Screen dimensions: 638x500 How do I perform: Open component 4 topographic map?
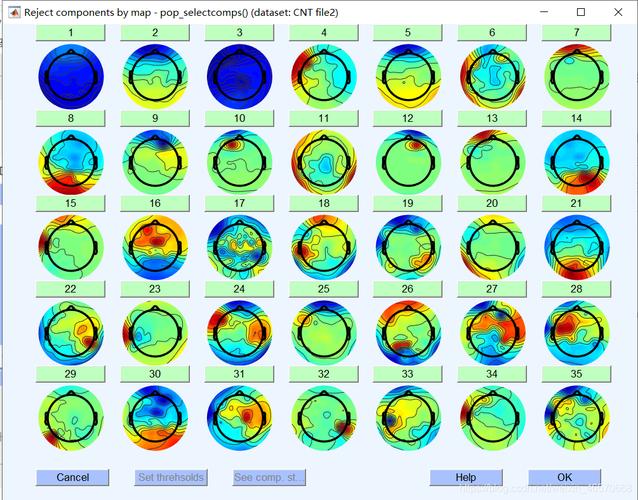(x=324, y=76)
